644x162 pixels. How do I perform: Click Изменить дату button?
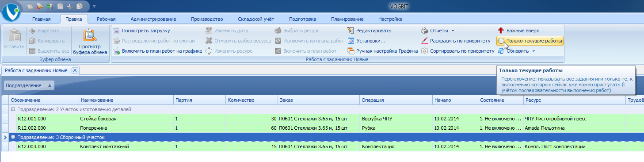point(227,31)
